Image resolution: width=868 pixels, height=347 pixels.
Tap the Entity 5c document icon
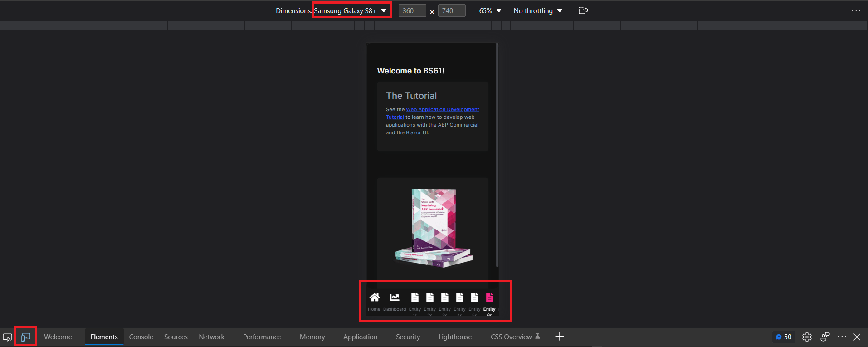(x=474, y=298)
